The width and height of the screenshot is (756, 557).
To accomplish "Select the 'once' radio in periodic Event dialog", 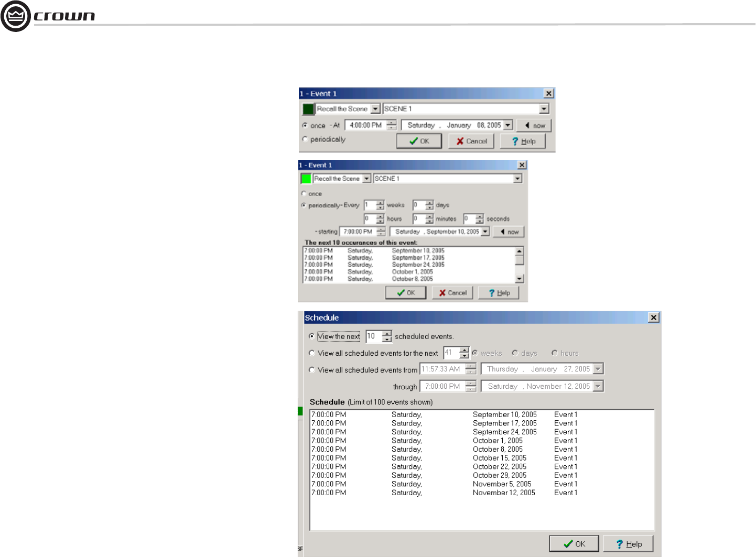I will click(304, 194).
